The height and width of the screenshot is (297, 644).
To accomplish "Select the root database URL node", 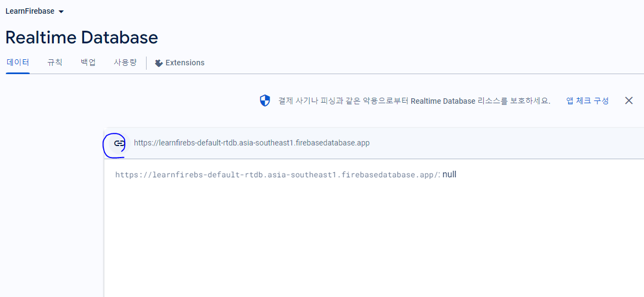I will click(x=278, y=175).
